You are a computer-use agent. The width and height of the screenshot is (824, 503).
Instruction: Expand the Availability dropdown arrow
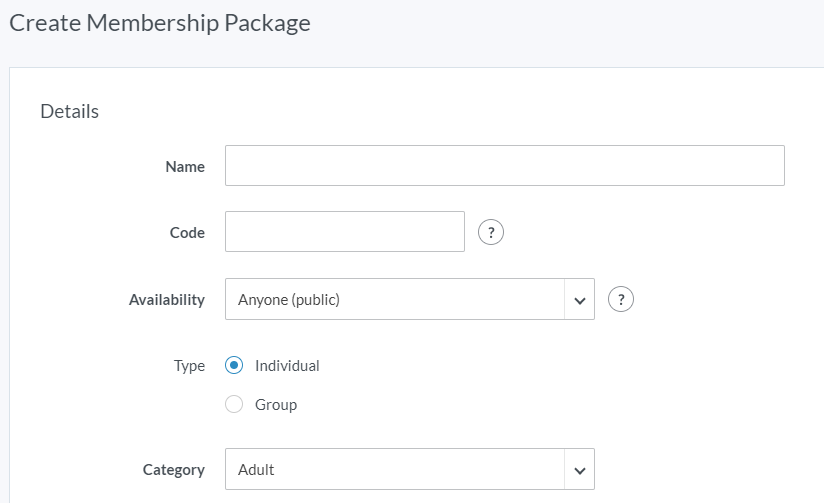tap(579, 299)
